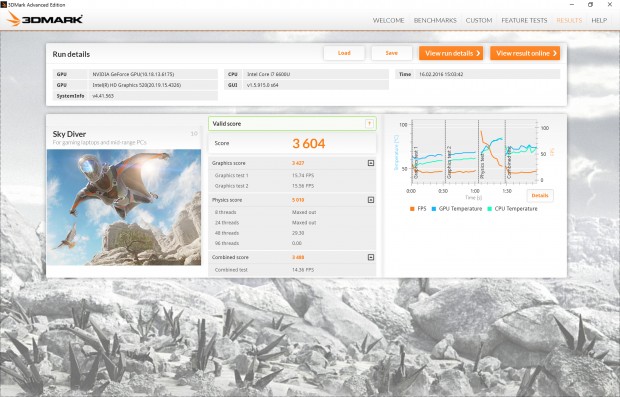
Task: Click the Physics test segment in chart
Action: tap(492, 152)
